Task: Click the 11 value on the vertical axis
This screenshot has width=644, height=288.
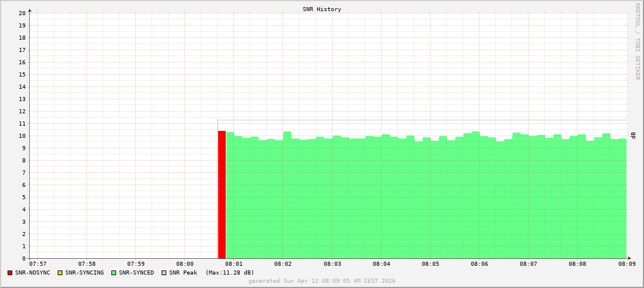Action: pos(22,123)
